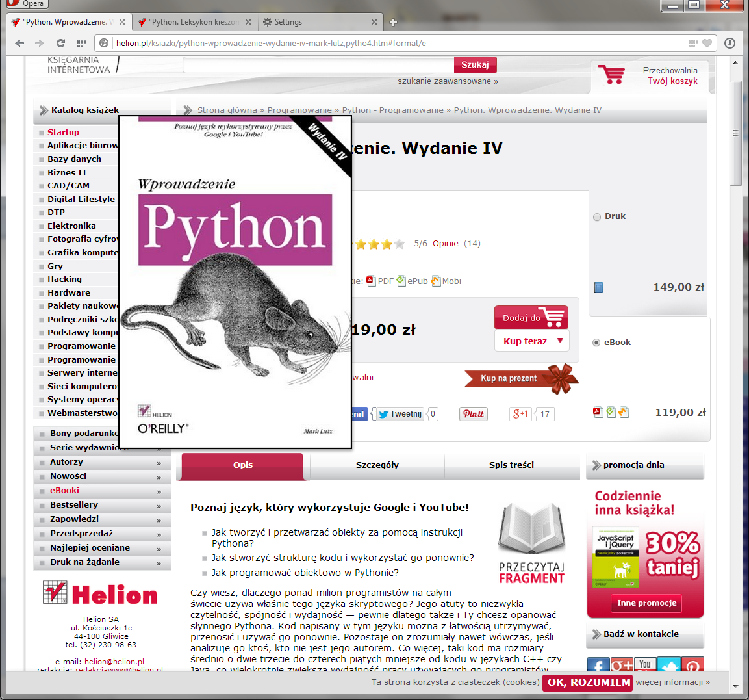Click the heart bookmark icon in address bar
The height and width of the screenshot is (700, 749).
pos(707,44)
